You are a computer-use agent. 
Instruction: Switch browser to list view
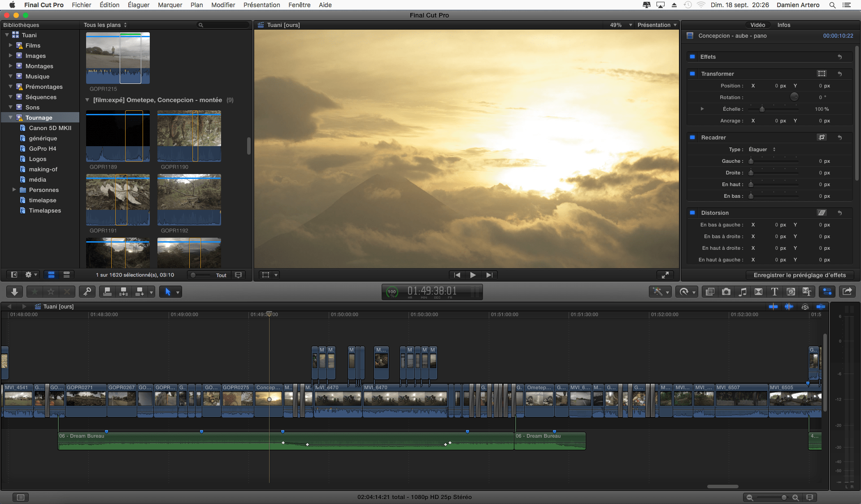[66, 275]
